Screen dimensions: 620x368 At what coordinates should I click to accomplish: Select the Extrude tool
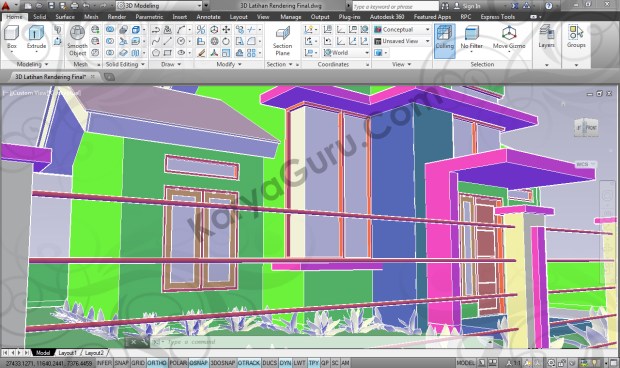36,38
